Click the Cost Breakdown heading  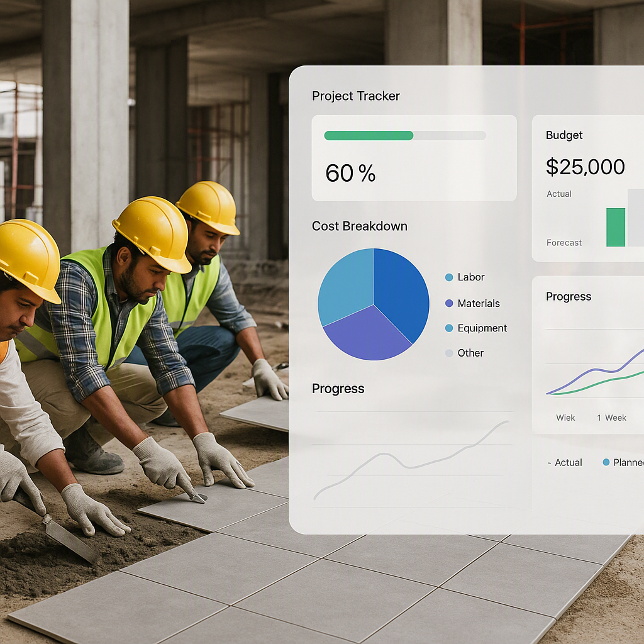click(x=359, y=226)
